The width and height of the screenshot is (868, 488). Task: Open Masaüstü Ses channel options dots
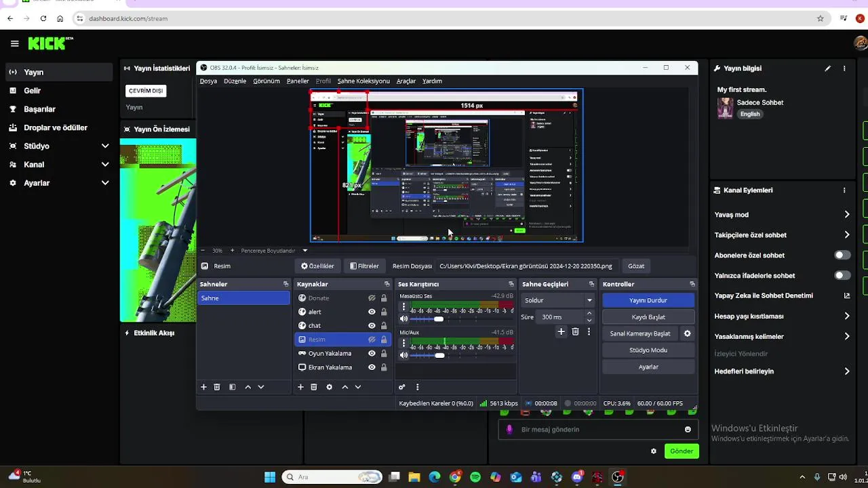tap(403, 307)
